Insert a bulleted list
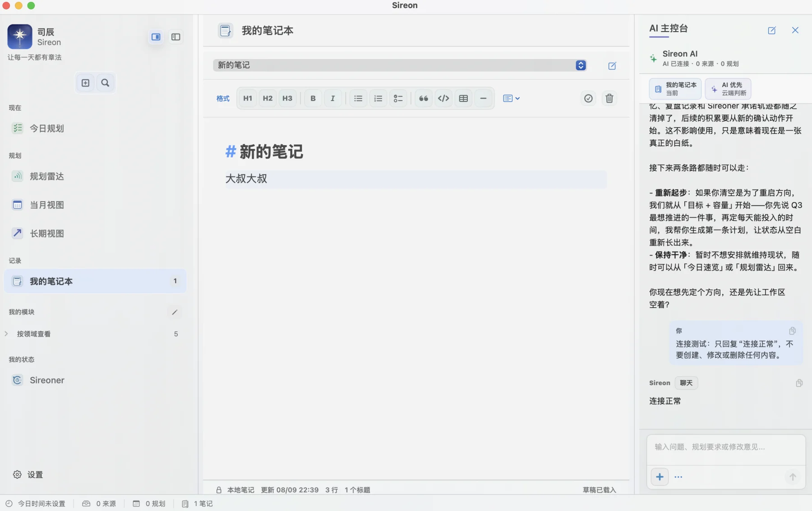The width and height of the screenshot is (812, 511). pyautogui.click(x=358, y=98)
